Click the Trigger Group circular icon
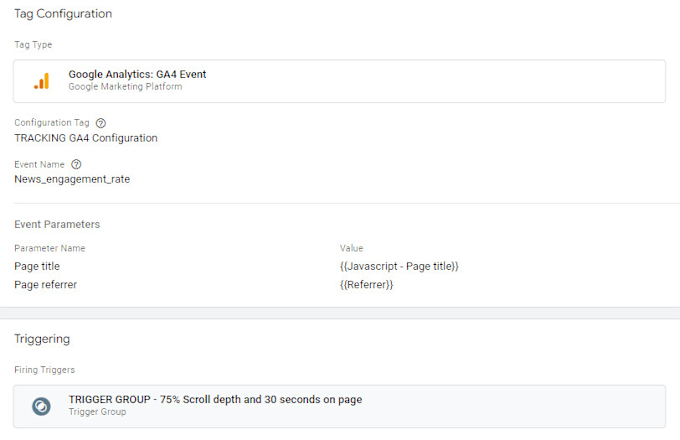The image size is (680, 440). click(41, 406)
